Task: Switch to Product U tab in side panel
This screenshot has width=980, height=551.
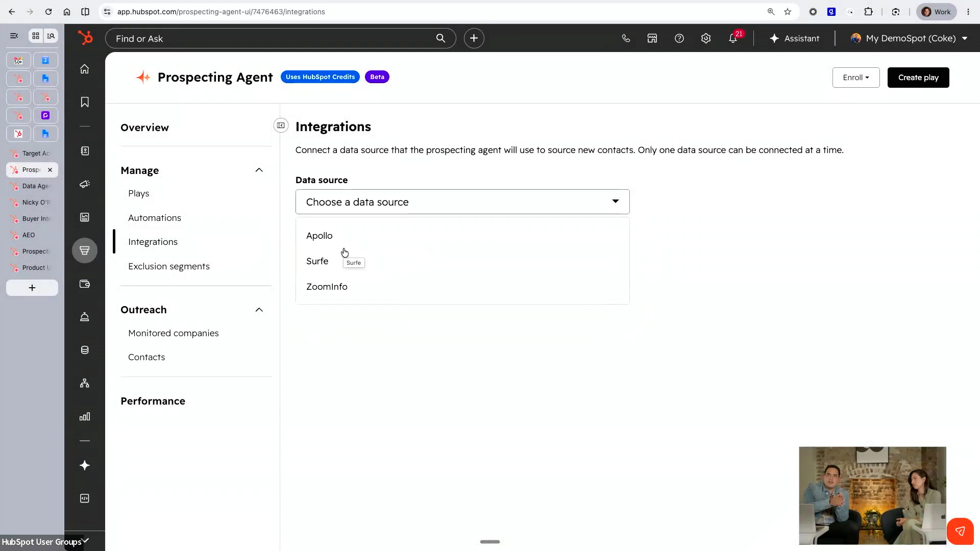Action: click(32, 268)
